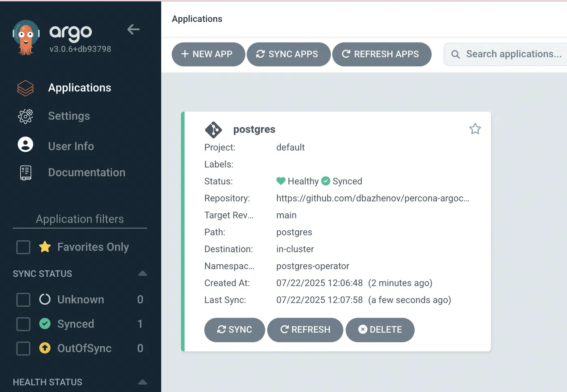
Task: Focus the Search applications field
Action: coord(506,54)
